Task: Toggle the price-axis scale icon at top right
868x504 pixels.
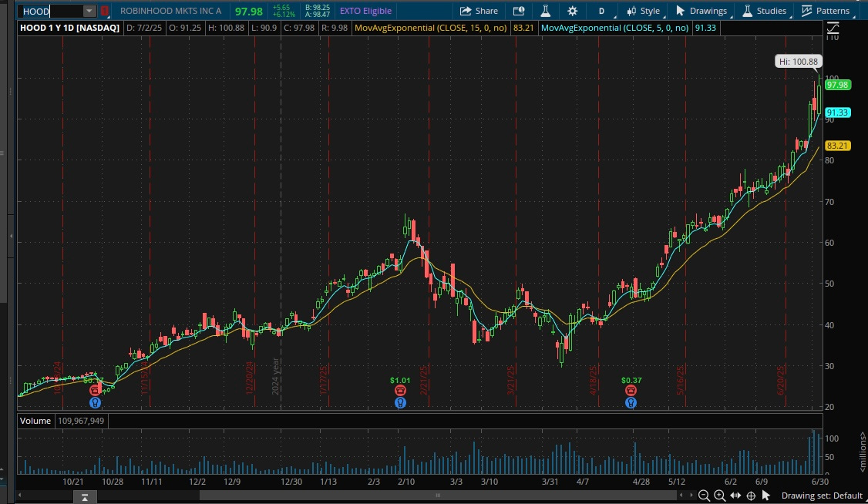Action: (x=833, y=28)
